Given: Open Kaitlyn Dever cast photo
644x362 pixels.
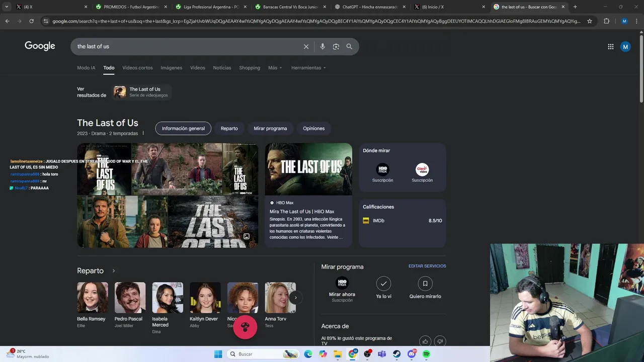Looking at the screenshot, I should pyautogui.click(x=205, y=298).
